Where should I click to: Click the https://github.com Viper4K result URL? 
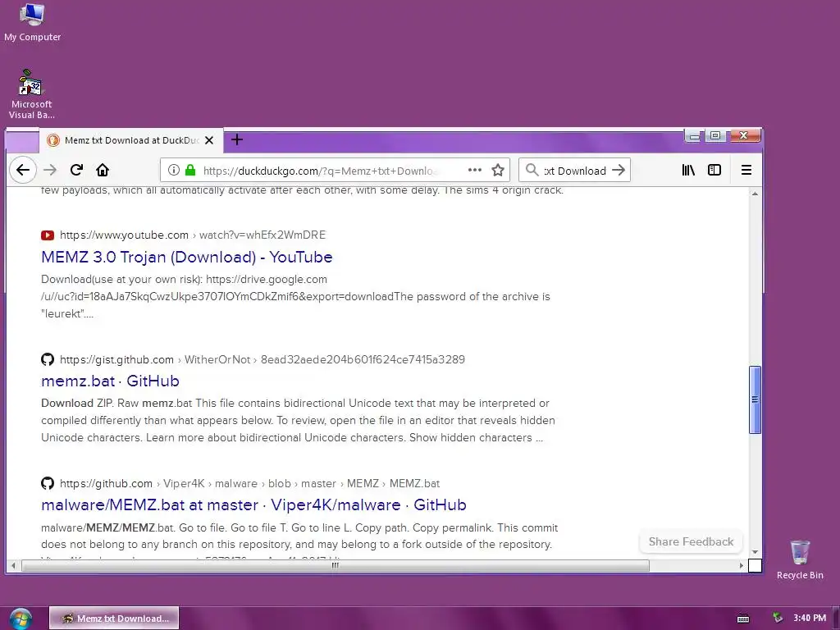click(106, 483)
